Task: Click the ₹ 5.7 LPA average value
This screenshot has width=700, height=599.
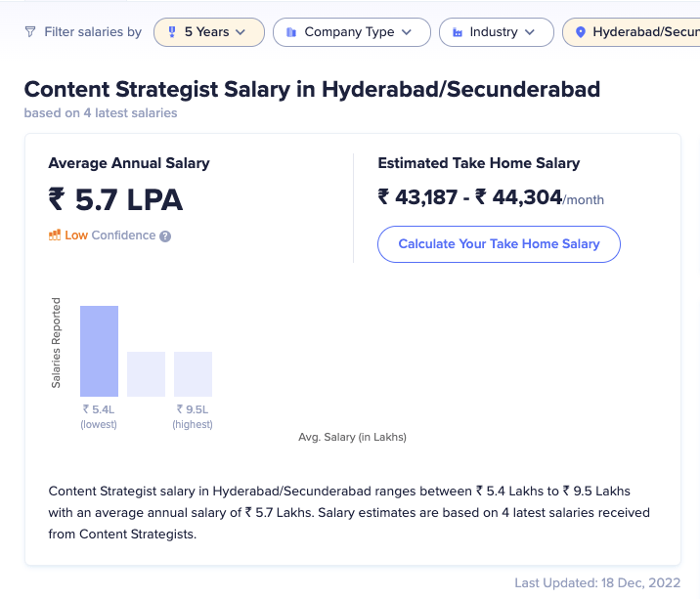Action: click(115, 199)
